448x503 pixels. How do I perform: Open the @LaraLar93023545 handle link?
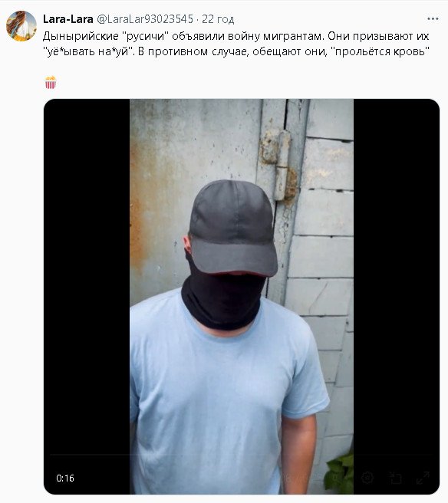pyautogui.click(x=145, y=19)
